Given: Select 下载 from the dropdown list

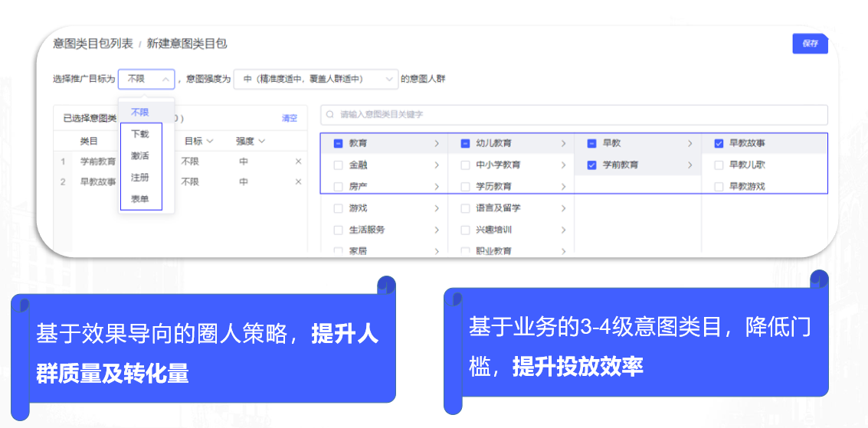Looking at the screenshot, I should tap(139, 134).
